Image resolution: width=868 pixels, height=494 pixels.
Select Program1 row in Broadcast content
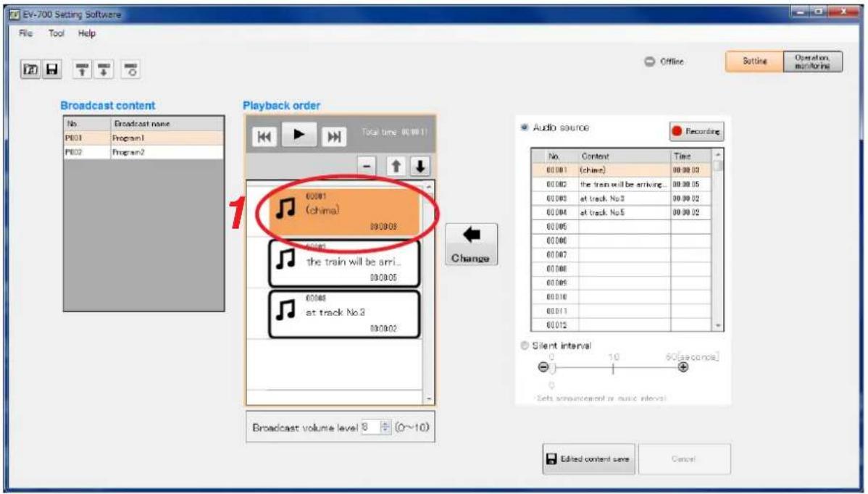click(x=144, y=138)
